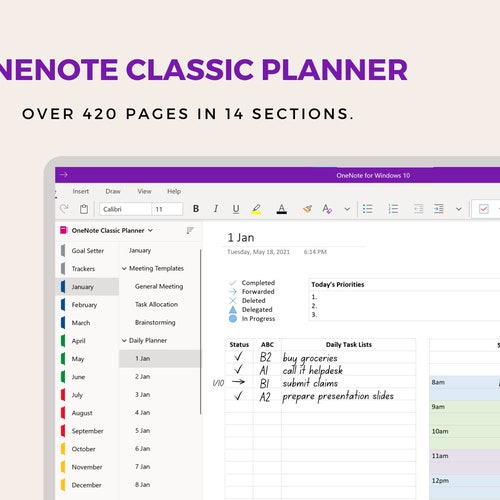The height and width of the screenshot is (500, 500).
Task: Toggle underline formatting
Action: pos(236,209)
